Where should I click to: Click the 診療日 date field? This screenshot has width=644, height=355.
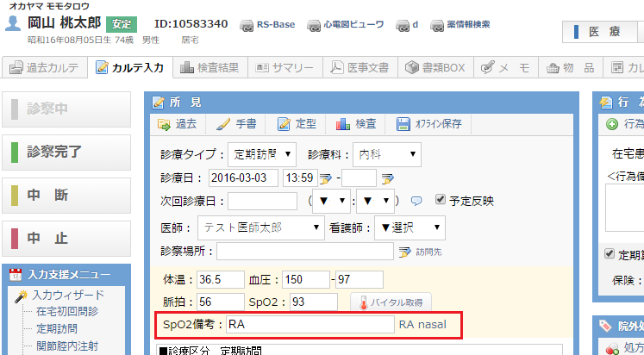pos(243,178)
